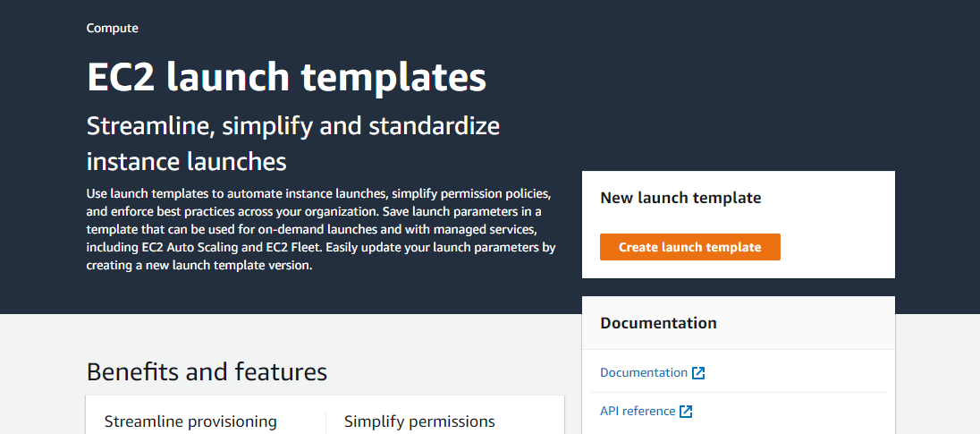980x434 pixels.
Task: Click the Benefits and features heading
Action: [207, 371]
